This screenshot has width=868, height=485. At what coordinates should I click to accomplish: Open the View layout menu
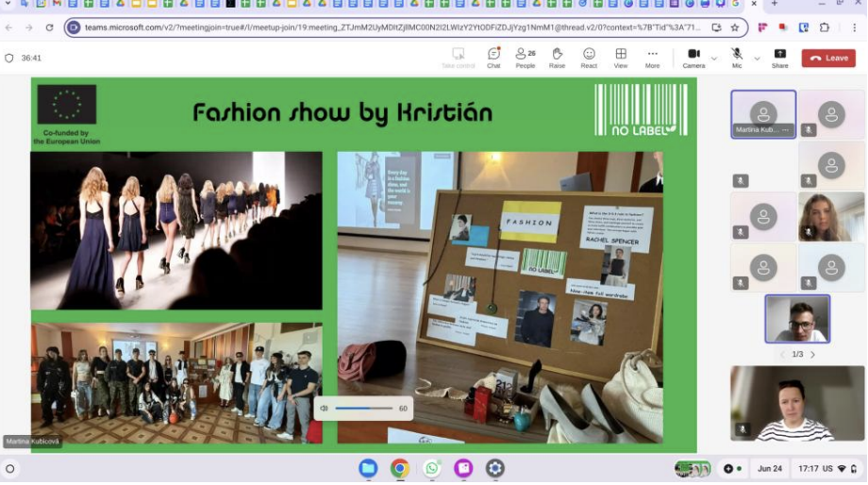[621, 58]
